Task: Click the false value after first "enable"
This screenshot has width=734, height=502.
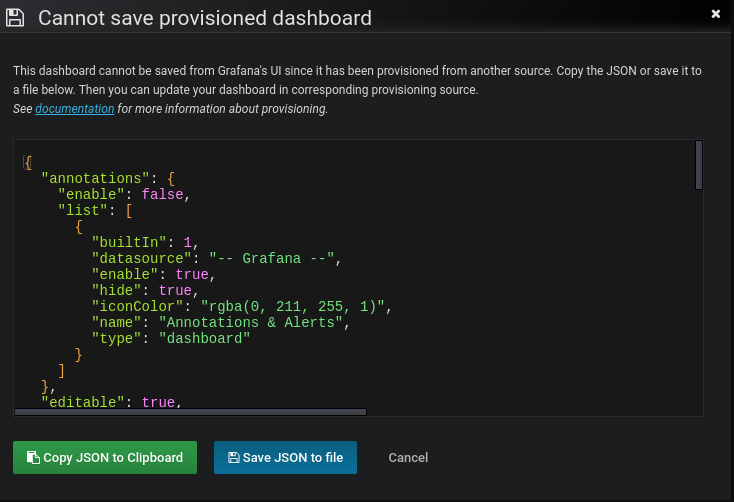Action: coord(163,194)
